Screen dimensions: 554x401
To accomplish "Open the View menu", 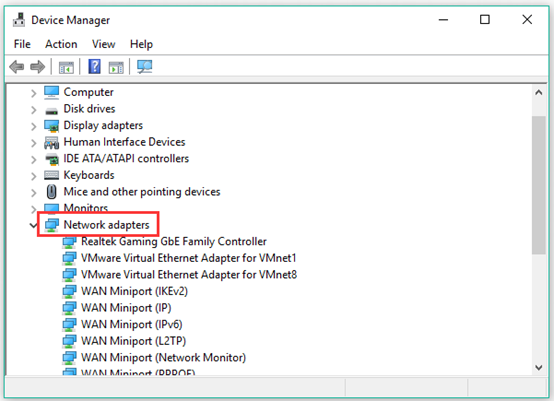I will [x=104, y=44].
